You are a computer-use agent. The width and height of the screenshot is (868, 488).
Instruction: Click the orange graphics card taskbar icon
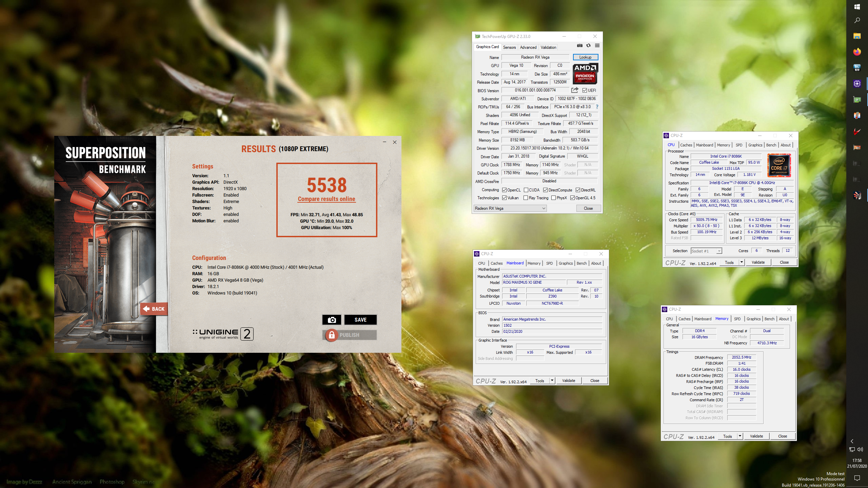pyautogui.click(x=857, y=147)
